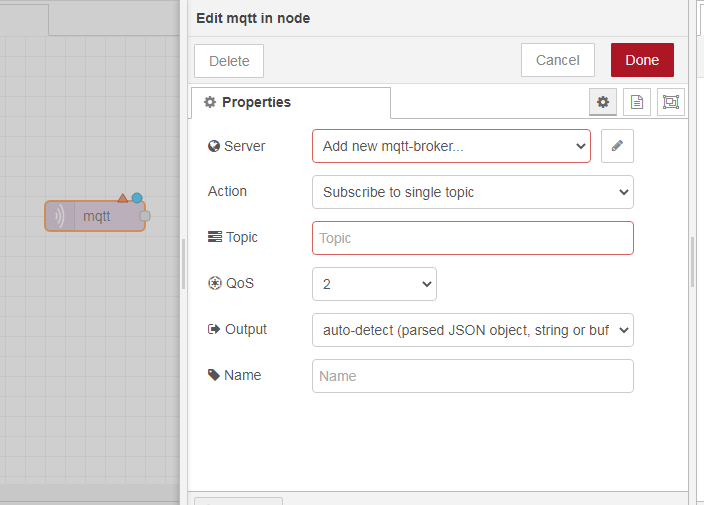Expand the Action dropdown

[x=472, y=192]
